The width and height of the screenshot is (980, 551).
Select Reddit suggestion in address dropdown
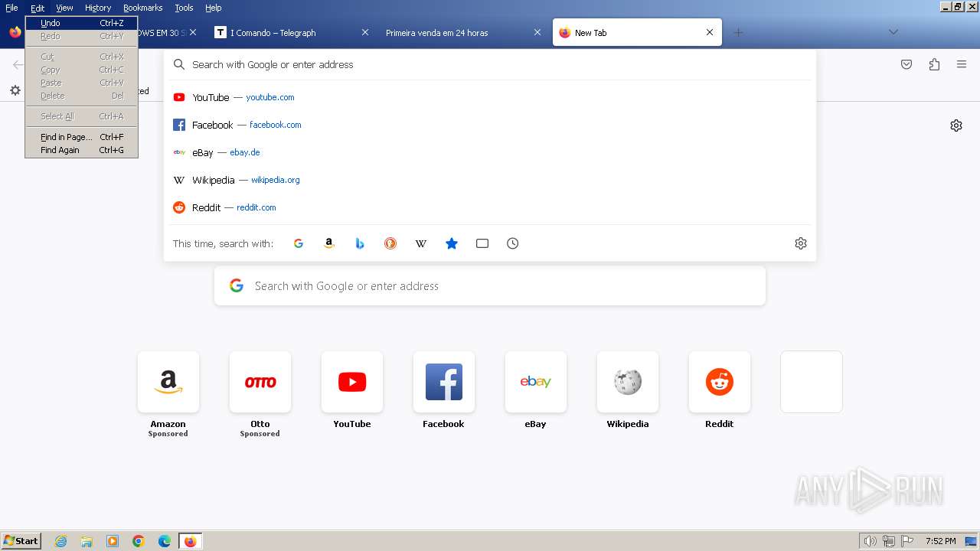point(490,207)
